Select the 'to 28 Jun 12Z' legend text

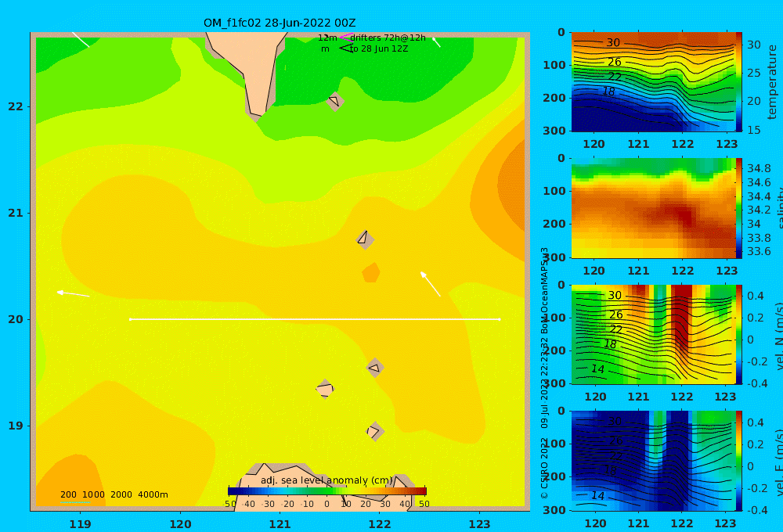point(379,49)
